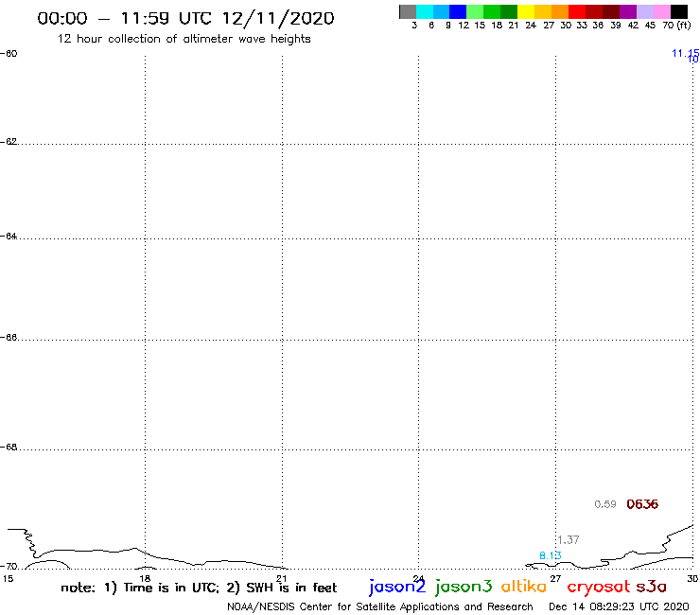Click the dark red 's3a' satellite label

point(652,587)
